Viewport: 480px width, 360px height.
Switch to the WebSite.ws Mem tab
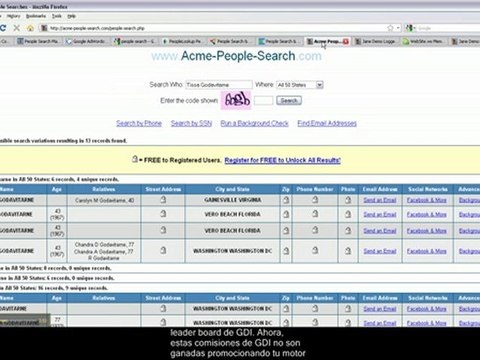click(423, 41)
